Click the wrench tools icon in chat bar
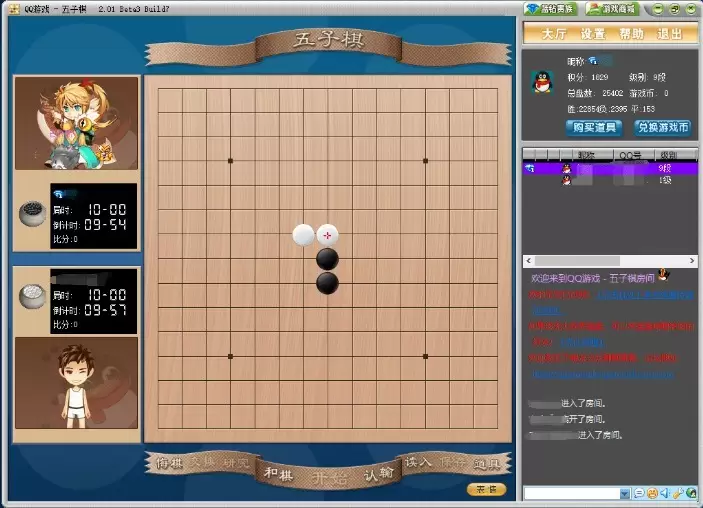Viewport: 703px width, 508px height. 677,494
